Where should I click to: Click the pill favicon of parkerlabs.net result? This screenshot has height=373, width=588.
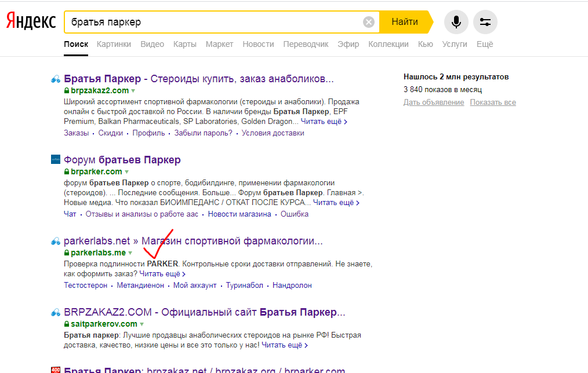click(56, 241)
